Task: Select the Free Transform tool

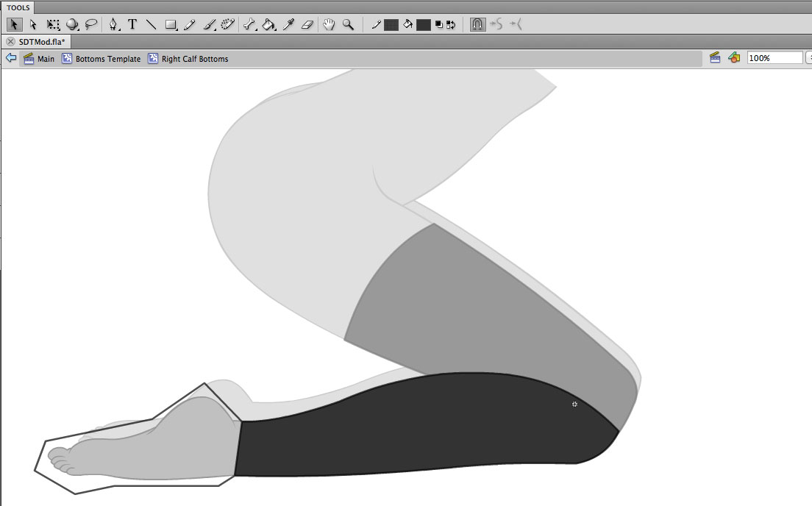Action: point(53,24)
